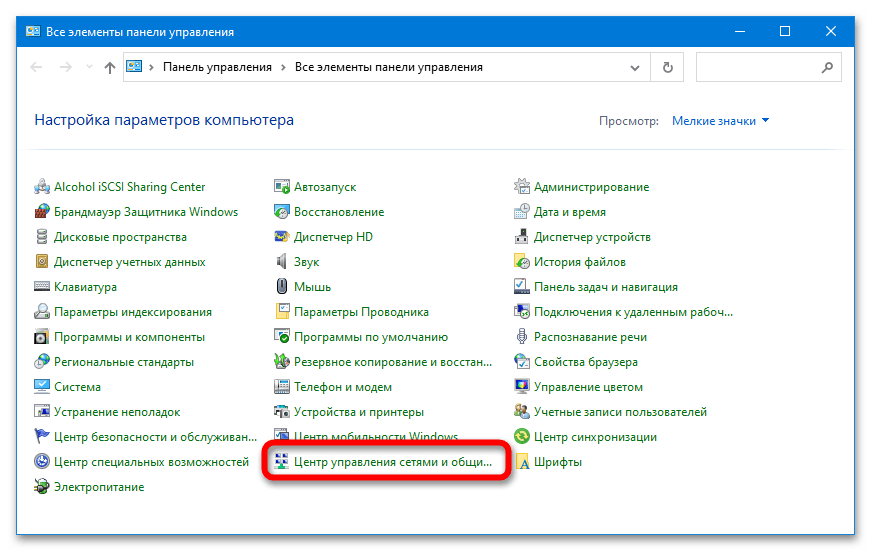Viewport: 871px width, 551px height.
Task: Refresh the control panel view
Action: coord(668,67)
